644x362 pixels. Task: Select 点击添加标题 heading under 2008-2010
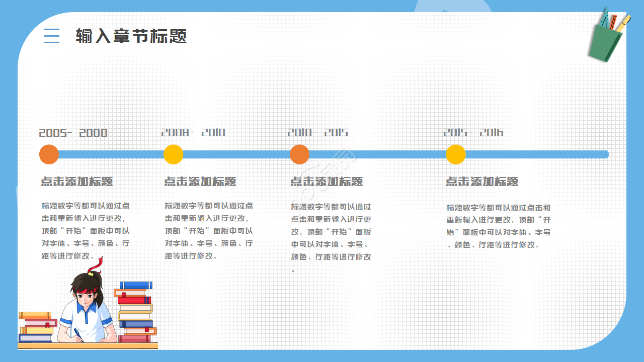point(200,182)
